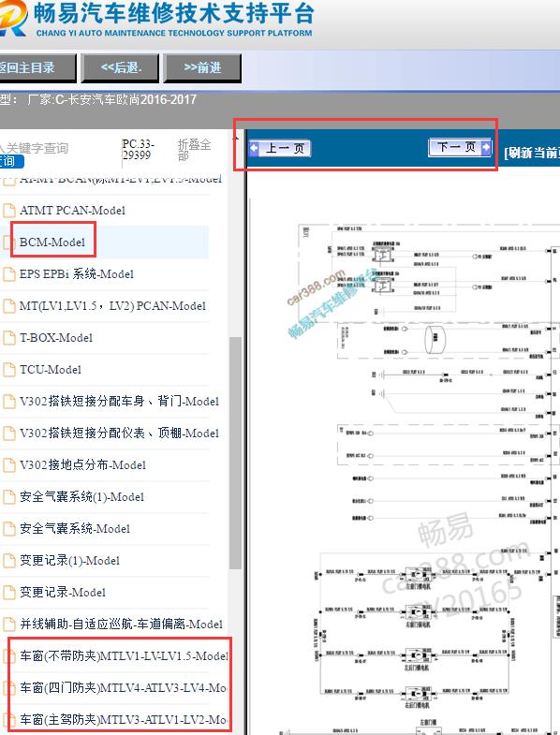This screenshot has height=735, width=560.
Task: Open ATMT PCAN-Model tree item
Action: 72,211
